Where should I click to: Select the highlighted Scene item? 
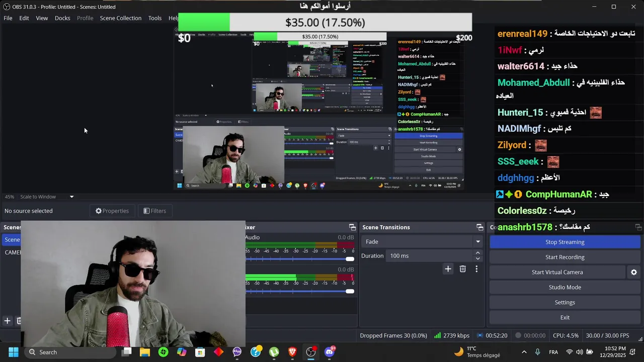pyautogui.click(x=12, y=240)
